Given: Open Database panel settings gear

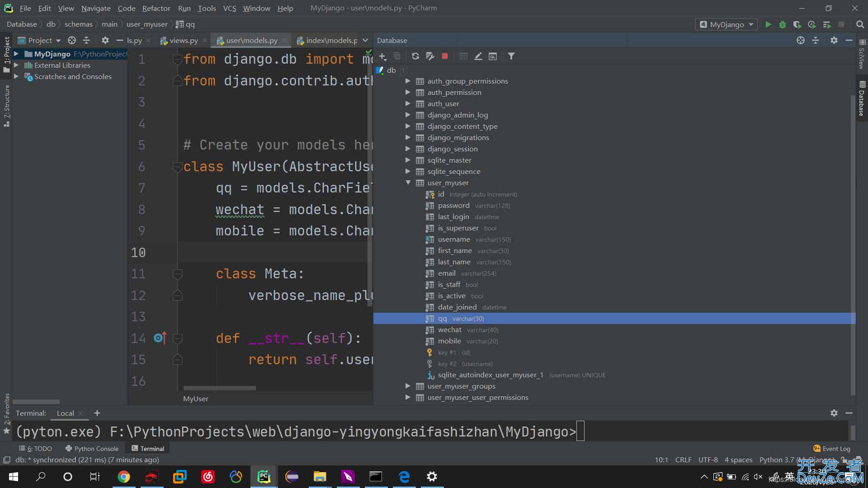Looking at the screenshot, I should coord(834,40).
